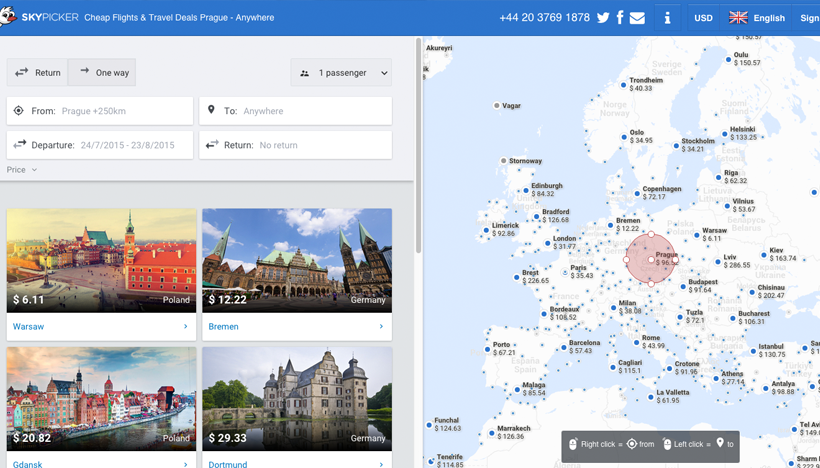The width and height of the screenshot is (820, 468).
Task: Open the Dortmund $29.33 photo thumbnail
Action: point(297,398)
